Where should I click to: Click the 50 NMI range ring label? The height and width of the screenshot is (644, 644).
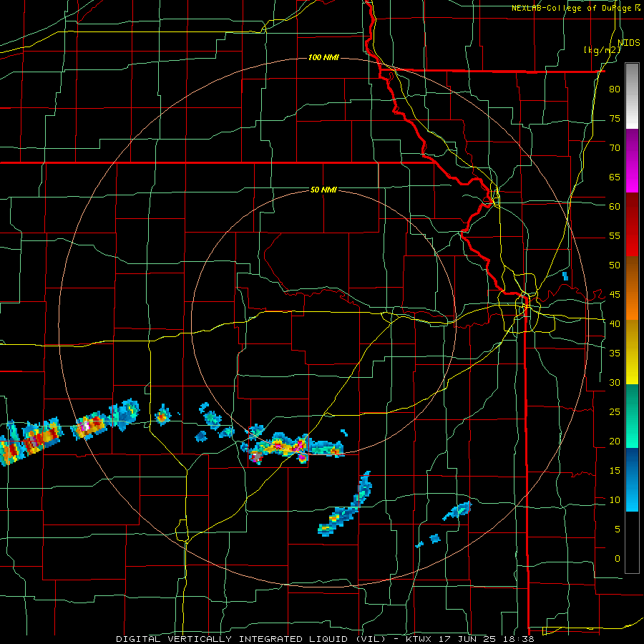coord(323,190)
